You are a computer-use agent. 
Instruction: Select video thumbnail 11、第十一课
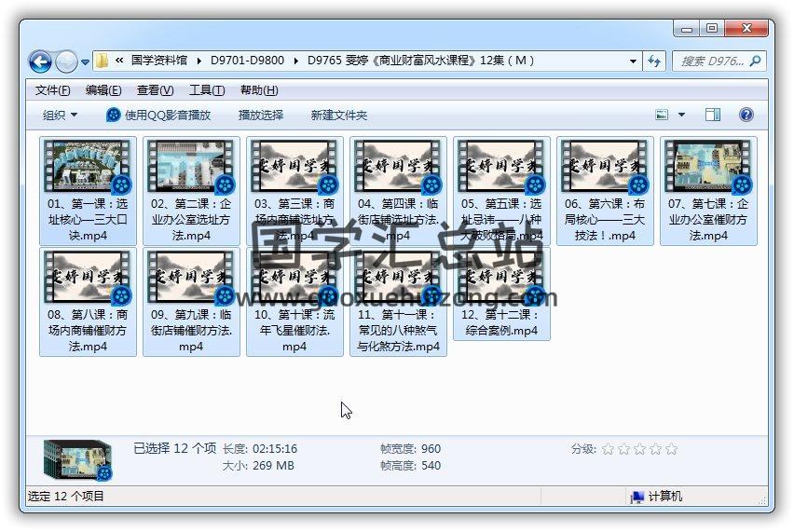[398, 278]
